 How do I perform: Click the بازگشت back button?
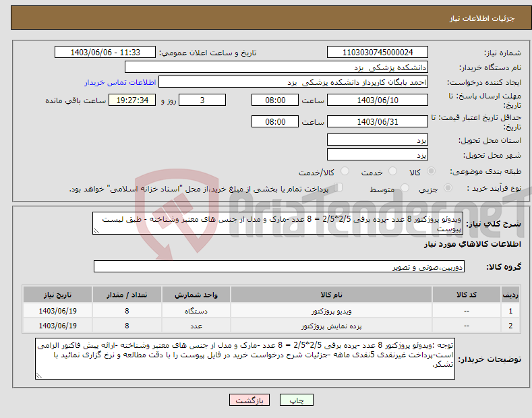click(249, 400)
